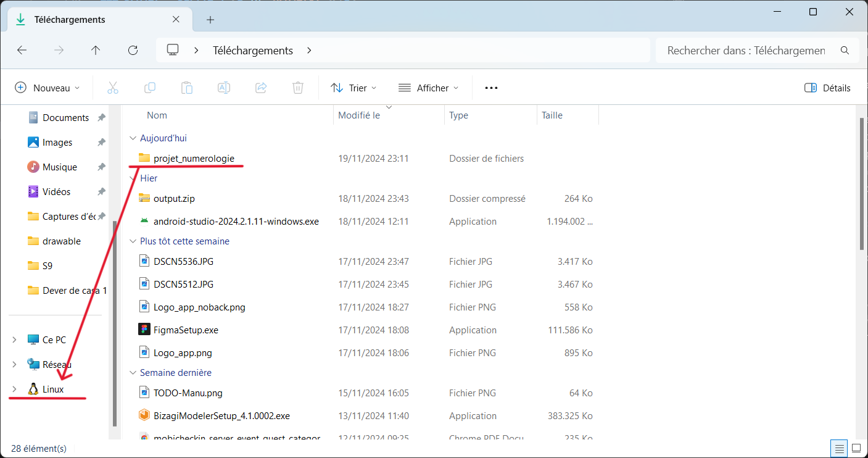Switch to large thumbnails view icon
Screen dimensions: 868x458
pos(856,448)
